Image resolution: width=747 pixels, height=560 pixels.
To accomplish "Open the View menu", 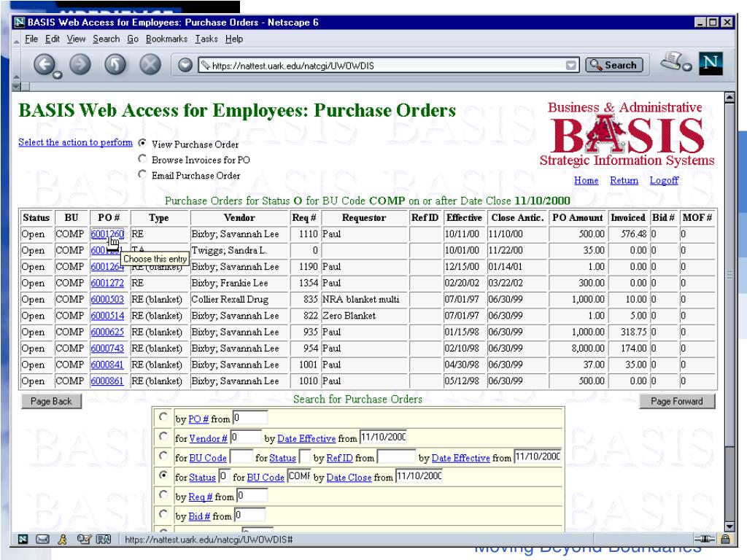I will click(76, 39).
